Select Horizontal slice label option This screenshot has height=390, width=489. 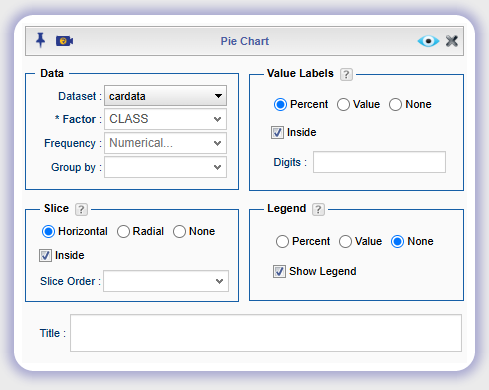pyautogui.click(x=48, y=231)
